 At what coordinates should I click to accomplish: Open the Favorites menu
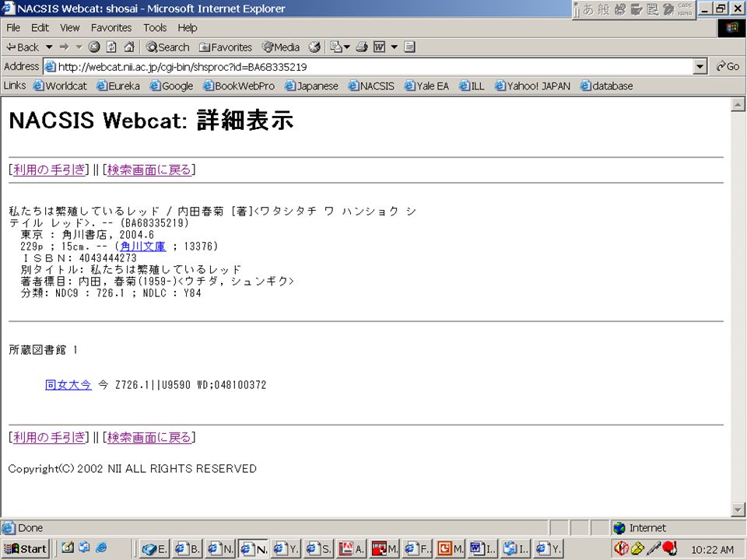(111, 28)
